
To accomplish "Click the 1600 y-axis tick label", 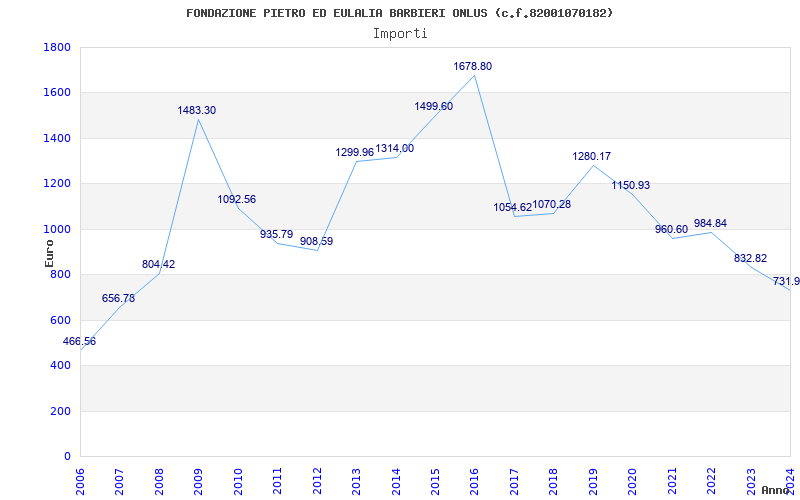I will (x=57, y=93).
